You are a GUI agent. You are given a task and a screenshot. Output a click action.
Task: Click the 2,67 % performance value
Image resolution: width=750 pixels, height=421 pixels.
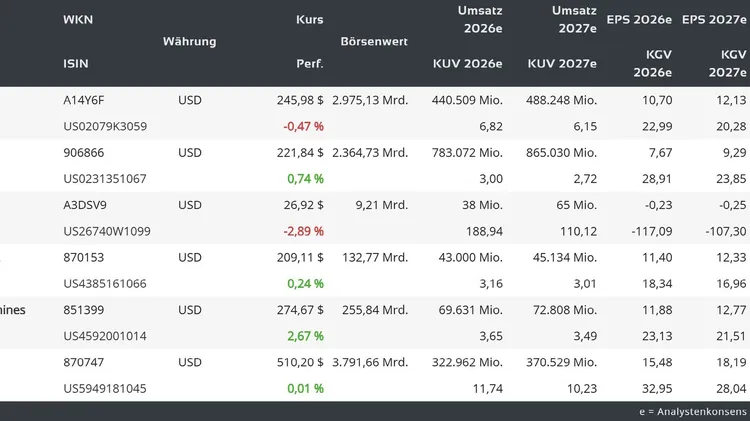(x=305, y=336)
